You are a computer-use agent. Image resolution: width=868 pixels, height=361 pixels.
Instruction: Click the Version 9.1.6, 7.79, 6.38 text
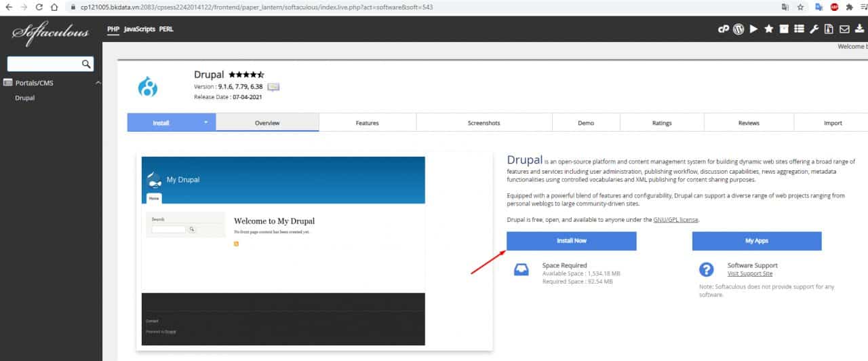pyautogui.click(x=229, y=87)
